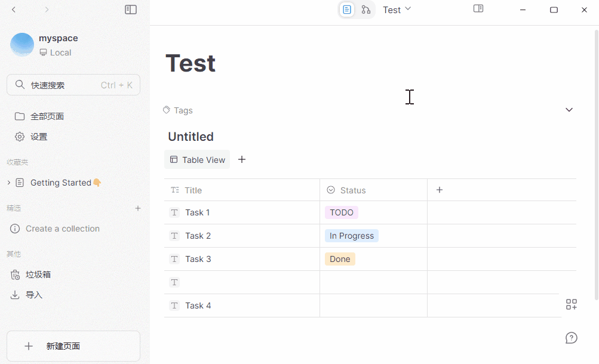The height and width of the screenshot is (364, 599).
Task: Navigate back with left arrow
Action: coord(14,10)
